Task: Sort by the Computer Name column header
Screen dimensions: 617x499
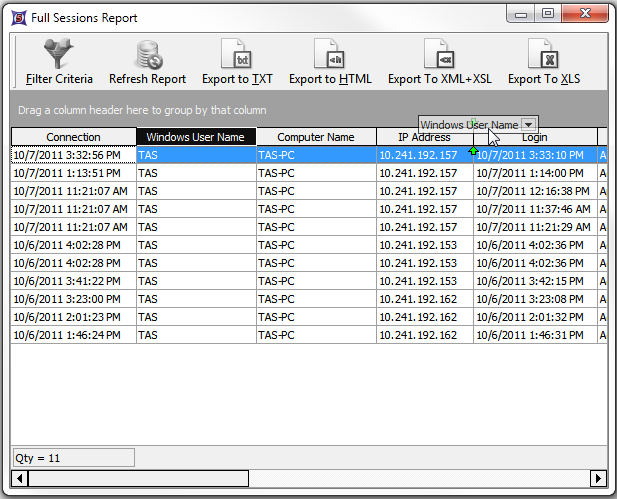Action: click(315, 137)
